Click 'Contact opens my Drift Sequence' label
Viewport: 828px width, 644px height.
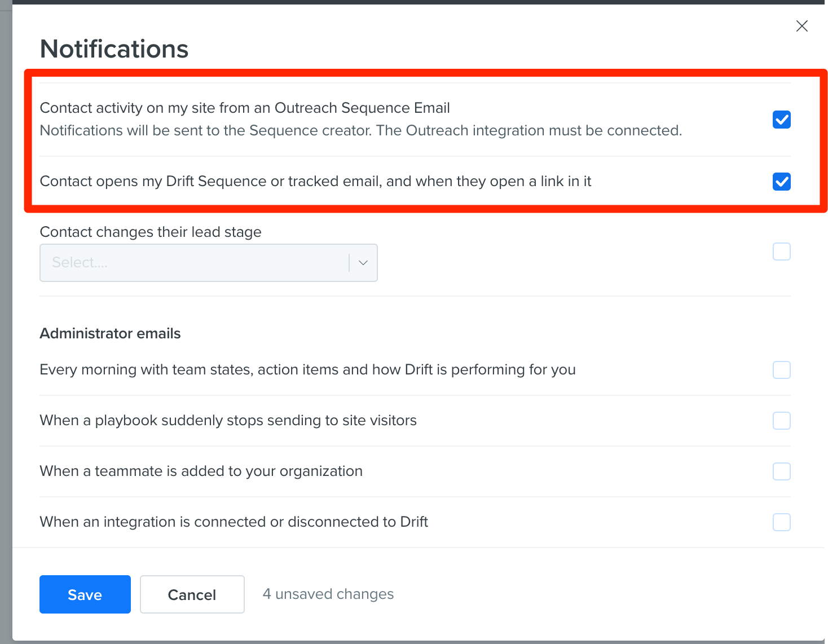315,182
